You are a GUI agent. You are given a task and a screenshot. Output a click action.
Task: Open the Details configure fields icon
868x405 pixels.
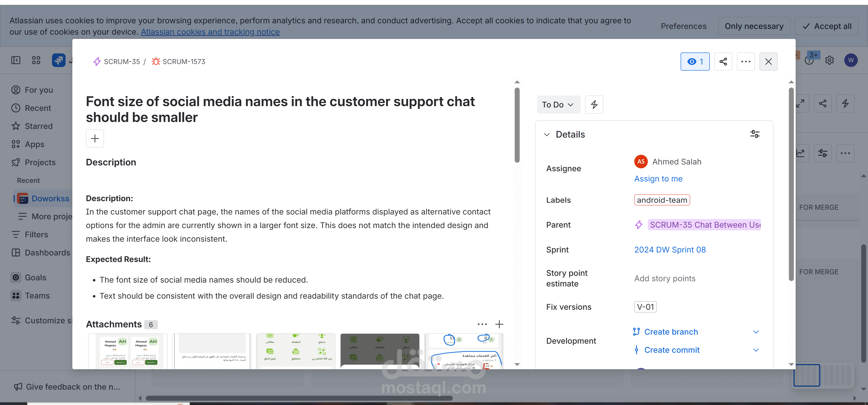755,134
